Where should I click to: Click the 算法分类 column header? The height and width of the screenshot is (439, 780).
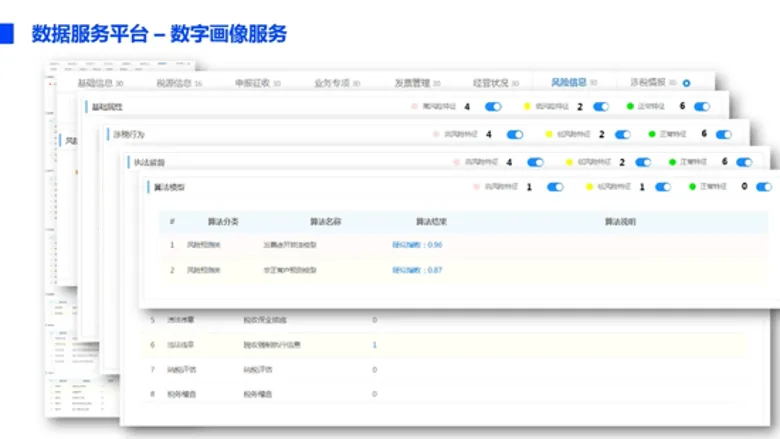[x=223, y=222]
